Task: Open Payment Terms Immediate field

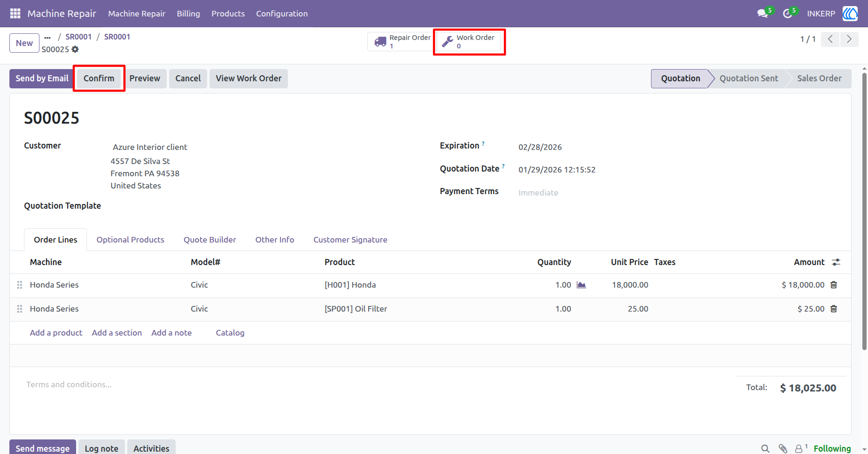Action: [538, 193]
